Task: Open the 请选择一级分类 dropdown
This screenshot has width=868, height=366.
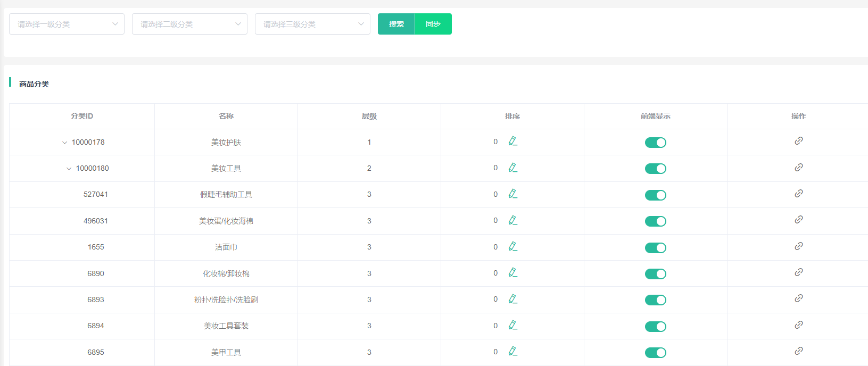Action: coord(67,24)
